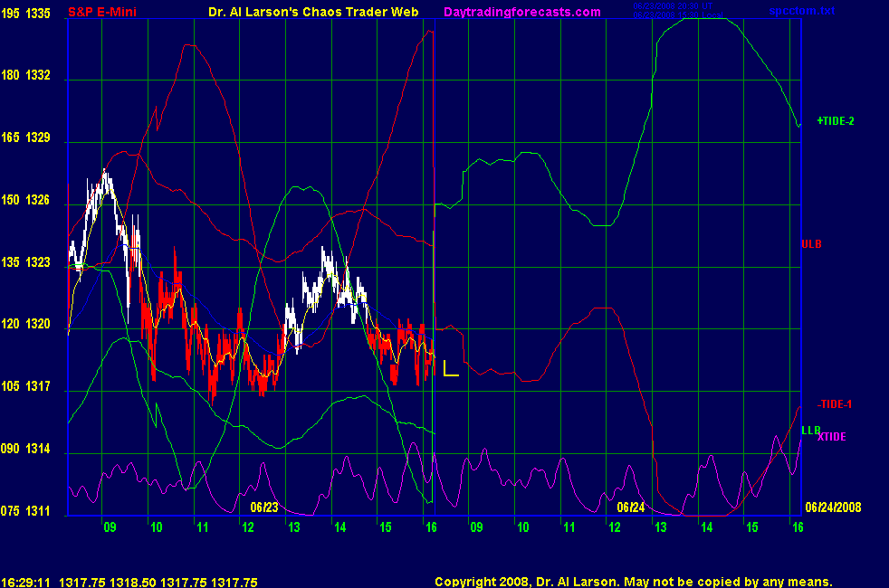This screenshot has width=889, height=588.
Task: Click the 16:29:11 timestamp in status bar
Action: 25,583
